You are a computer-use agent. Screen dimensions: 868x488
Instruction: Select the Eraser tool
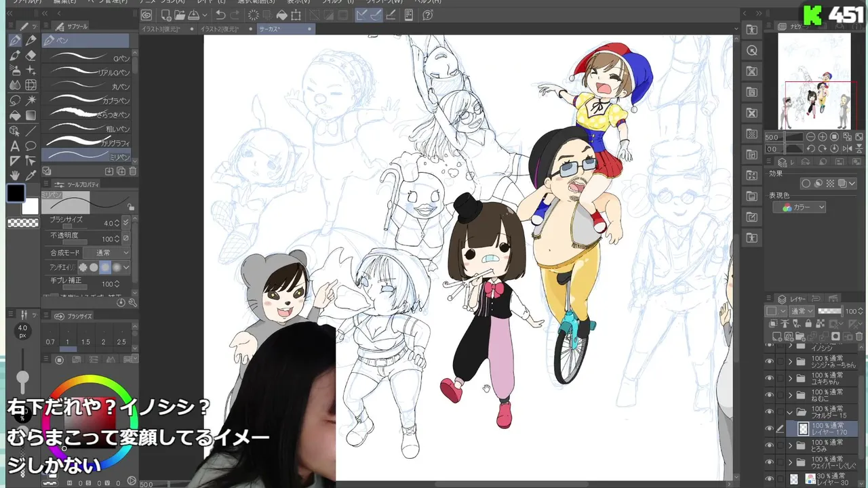point(31,56)
